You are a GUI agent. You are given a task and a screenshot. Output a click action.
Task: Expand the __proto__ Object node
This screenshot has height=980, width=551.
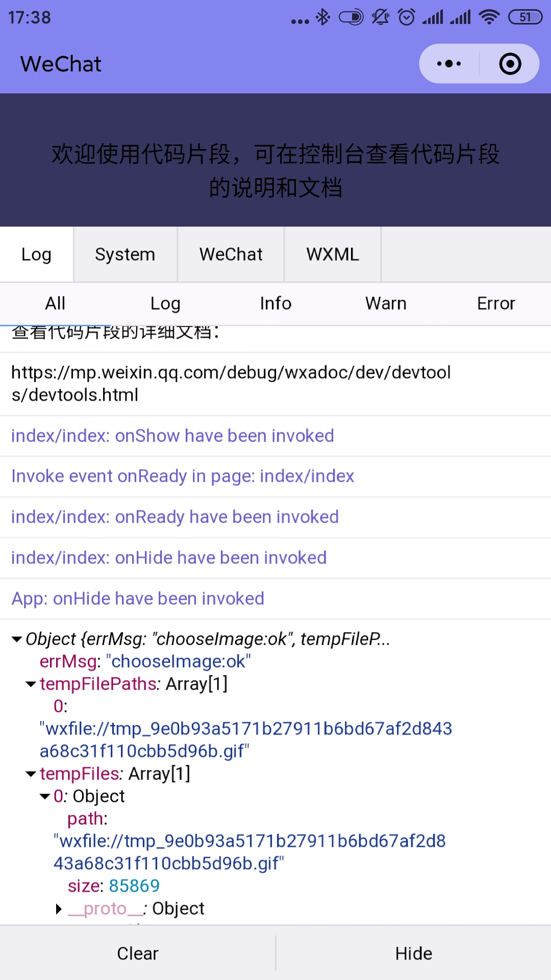pos(59,909)
